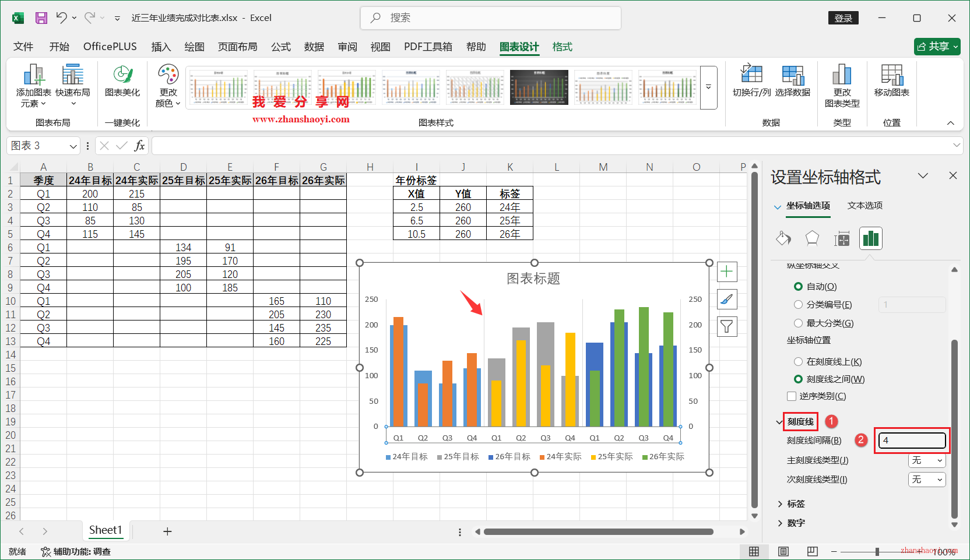Image resolution: width=970 pixels, height=560 pixels.
Task: Click the accessibility check status icon
Action: coord(45,551)
